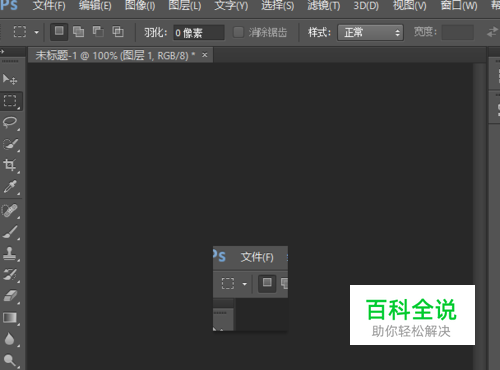500x370 pixels.
Task: Select the Brush tool
Action: (10, 232)
